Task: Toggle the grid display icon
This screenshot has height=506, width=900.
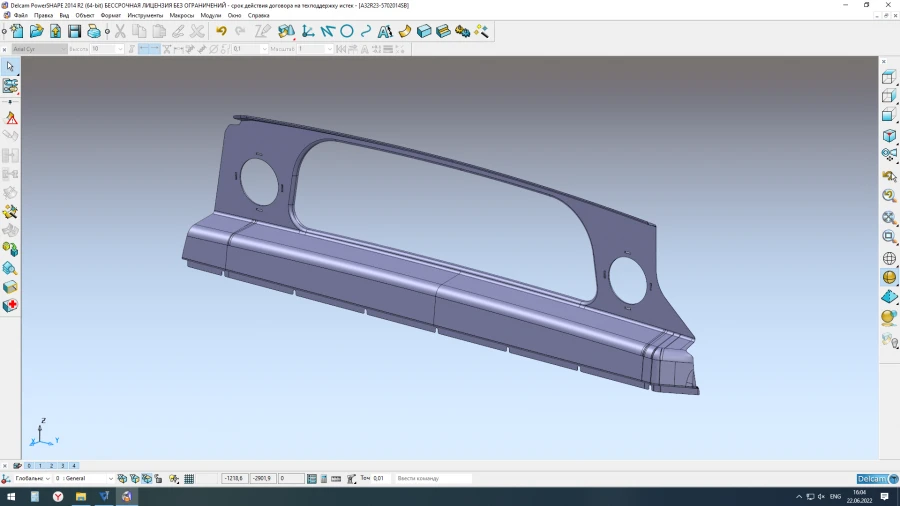Action: point(189,479)
